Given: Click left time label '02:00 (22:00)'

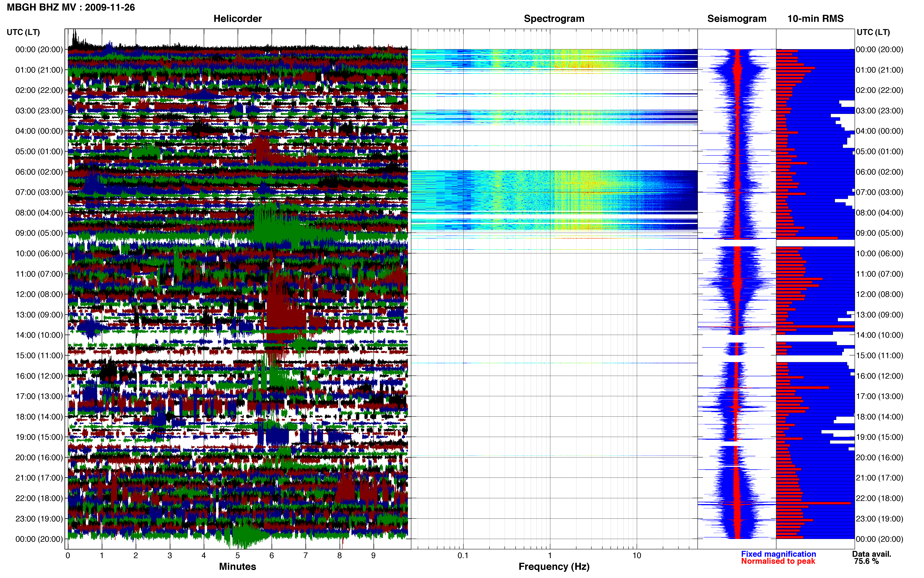Looking at the screenshot, I should tap(39, 90).
